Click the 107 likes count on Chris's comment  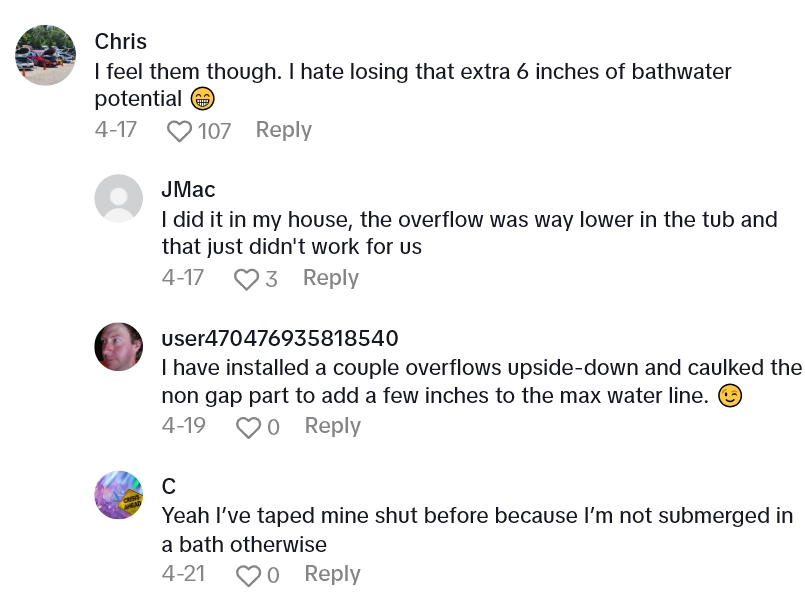(214, 131)
